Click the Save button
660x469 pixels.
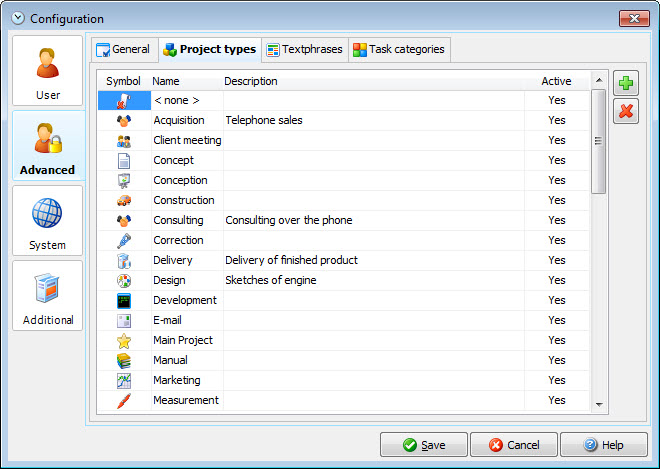(424, 445)
